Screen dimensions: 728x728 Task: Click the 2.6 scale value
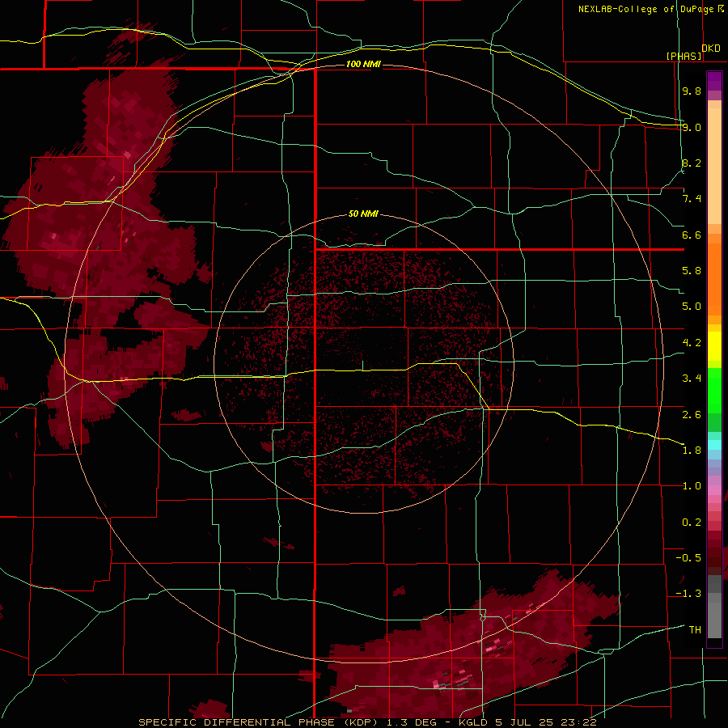[692, 415]
